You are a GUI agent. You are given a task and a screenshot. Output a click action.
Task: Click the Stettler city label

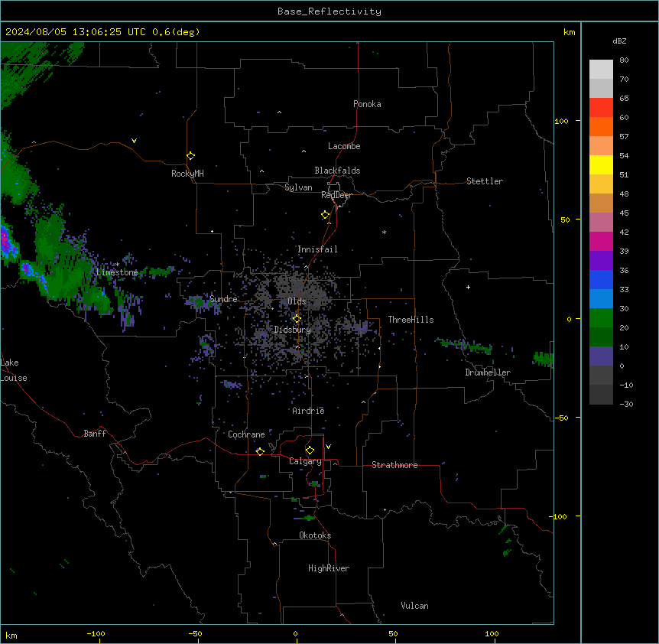click(485, 181)
